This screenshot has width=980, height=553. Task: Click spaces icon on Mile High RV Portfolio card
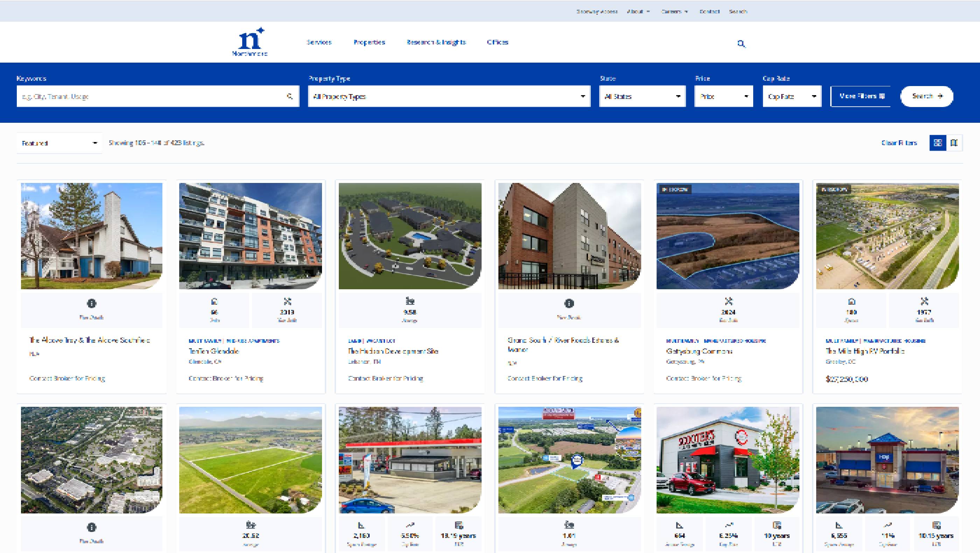[852, 302]
